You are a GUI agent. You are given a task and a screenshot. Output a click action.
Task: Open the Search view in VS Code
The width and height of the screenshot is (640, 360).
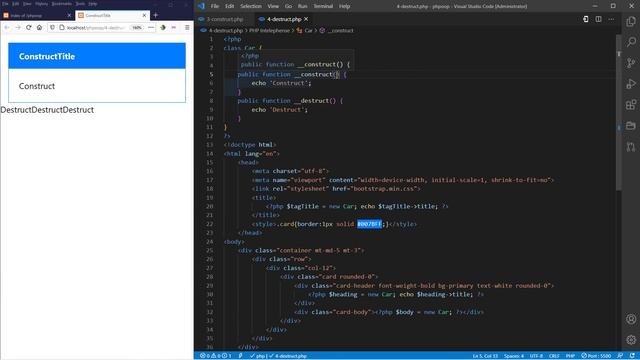point(631,42)
